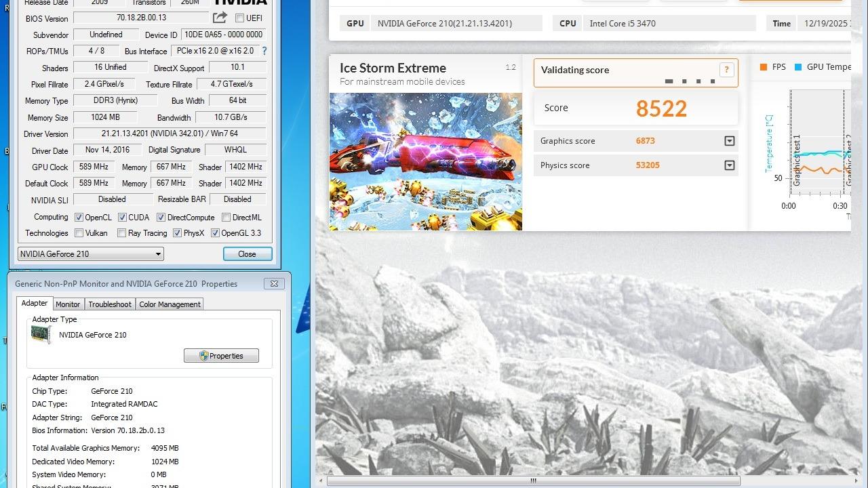Click the Validating score help icon
This screenshot has height=488, width=868.
726,70
